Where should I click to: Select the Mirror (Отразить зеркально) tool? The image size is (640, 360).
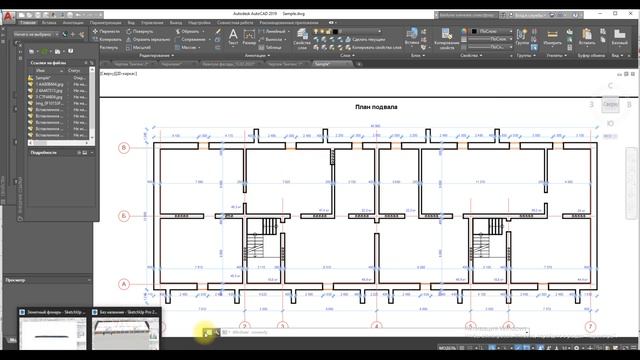pyautogui.click(x=148, y=39)
